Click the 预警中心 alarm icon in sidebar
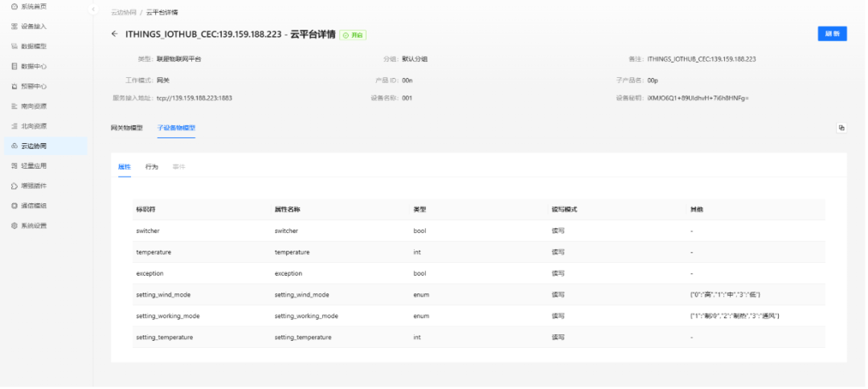The width and height of the screenshot is (868, 389). (x=14, y=86)
